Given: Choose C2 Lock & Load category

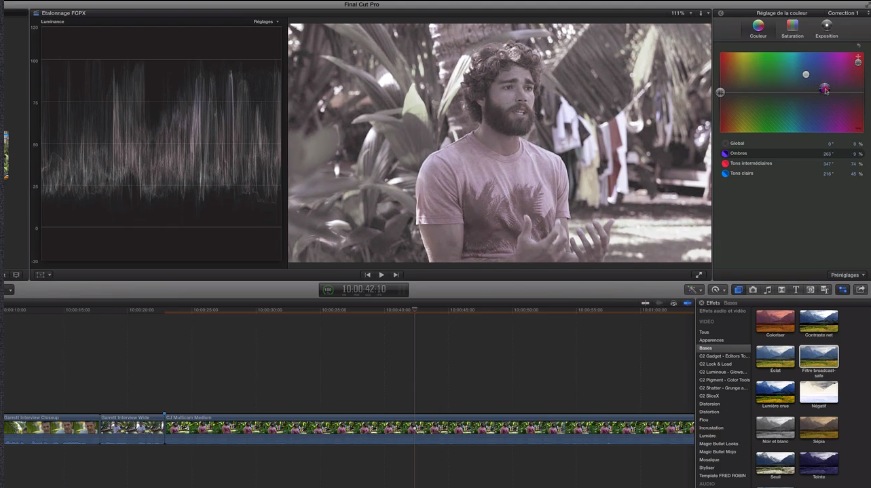Looking at the screenshot, I should pyautogui.click(x=715, y=364).
